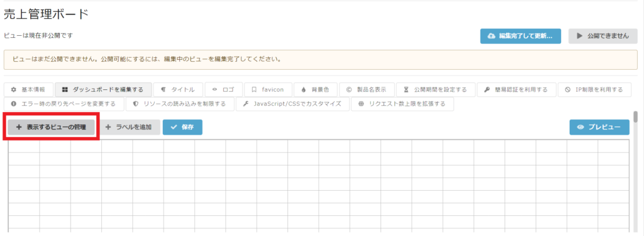Screen dimensions: 644x236
Task: Select the IP制限を利用する tab
Action: pyautogui.click(x=594, y=89)
